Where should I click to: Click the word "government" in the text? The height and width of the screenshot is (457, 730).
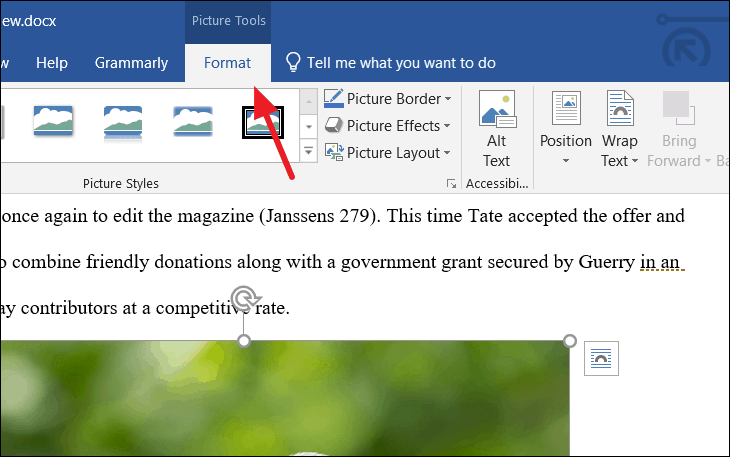388,262
